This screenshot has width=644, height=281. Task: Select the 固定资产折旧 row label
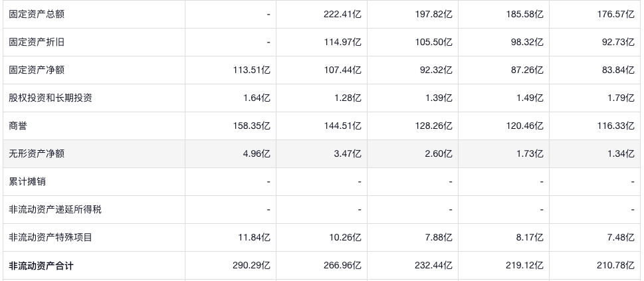point(37,42)
